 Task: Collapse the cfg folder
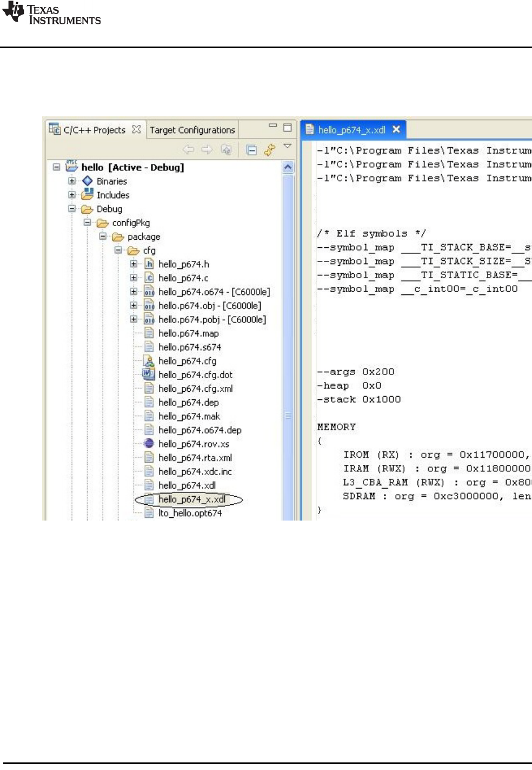[118, 250]
